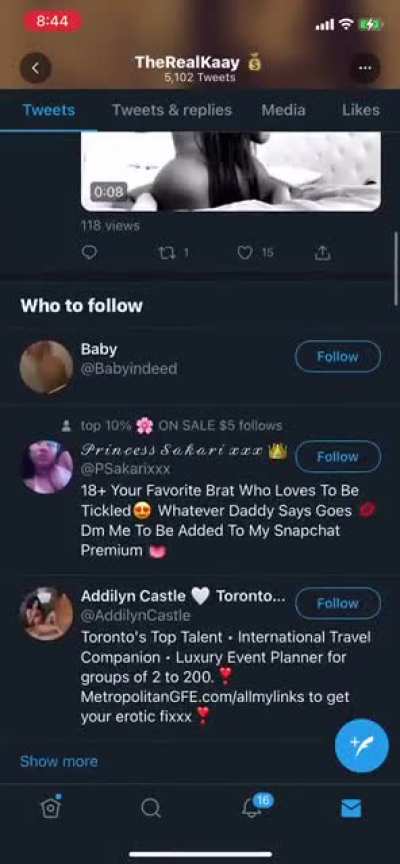The width and height of the screenshot is (400, 864).
Task: Tap the back arrow icon
Action: [x=36, y=68]
